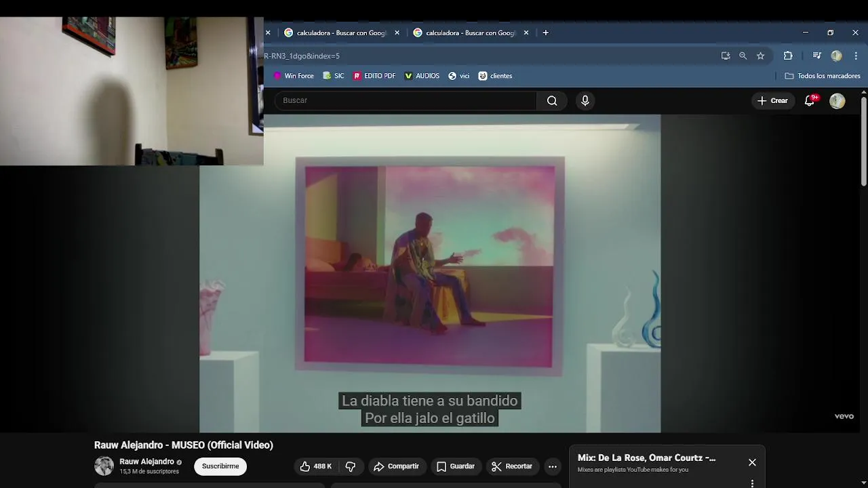This screenshot has width=868, height=488.
Task: Open the zoom magnifier in address bar
Action: tap(743, 56)
